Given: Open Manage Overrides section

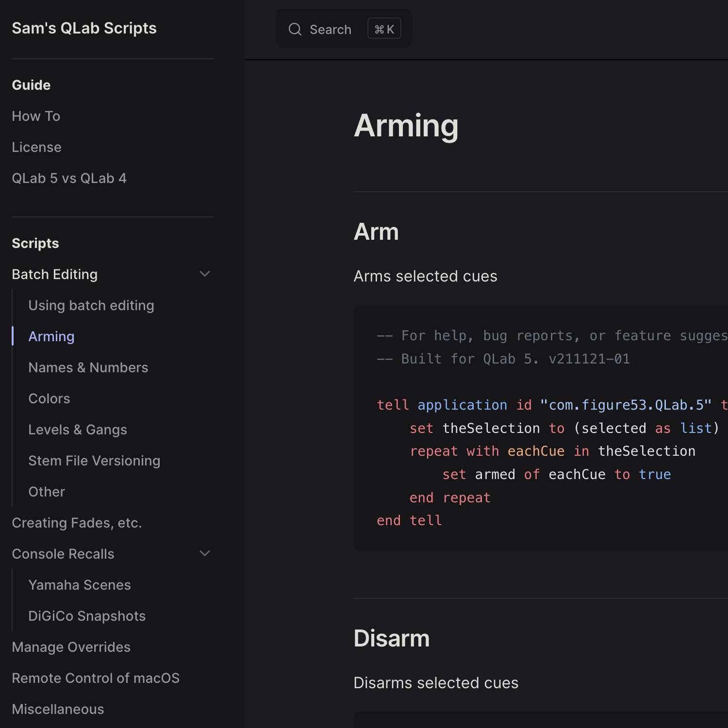Looking at the screenshot, I should (71, 647).
